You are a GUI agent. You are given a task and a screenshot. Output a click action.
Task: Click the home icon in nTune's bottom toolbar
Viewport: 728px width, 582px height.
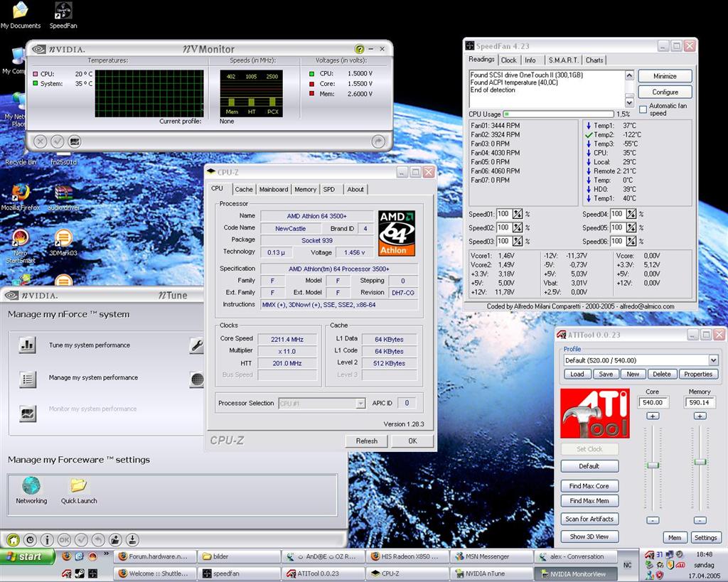13,540
